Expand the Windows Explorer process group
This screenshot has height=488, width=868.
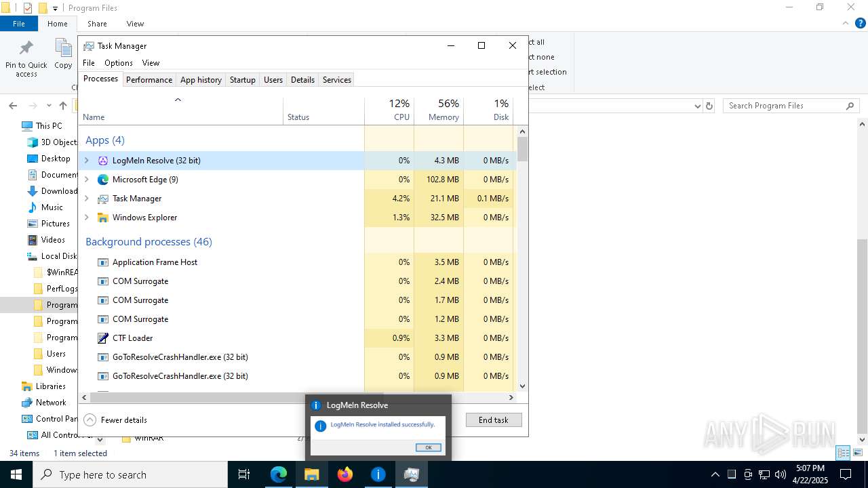86,218
